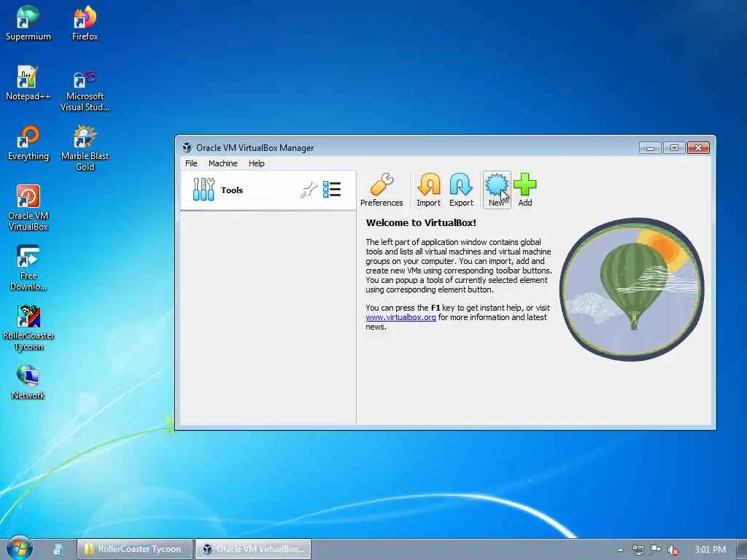Open VirtualBox Preferences wrench icon
Screen dimensions: 747x560
pos(381,190)
